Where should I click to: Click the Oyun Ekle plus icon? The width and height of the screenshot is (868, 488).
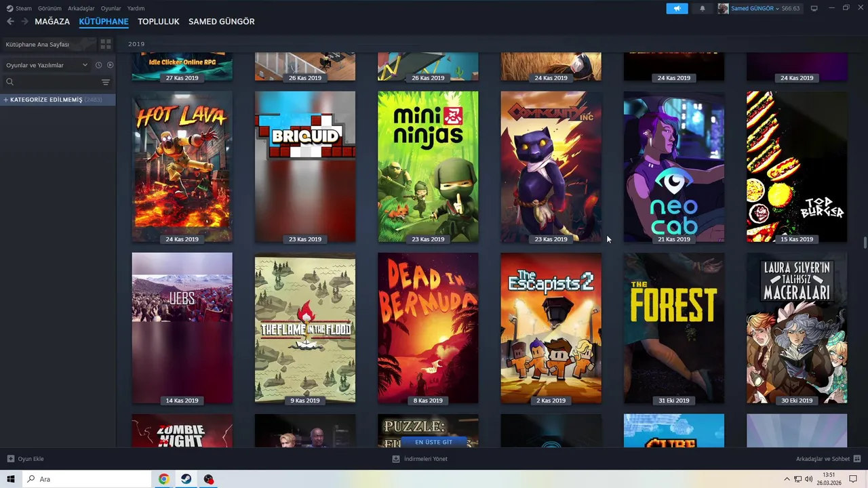coord(10,459)
